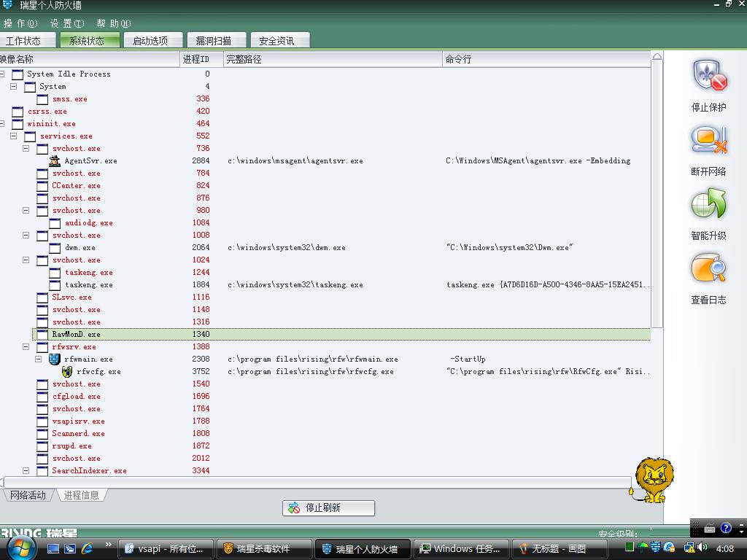The image size is (747, 560).
Task: Open the network warning tray icon
Action: (x=689, y=548)
